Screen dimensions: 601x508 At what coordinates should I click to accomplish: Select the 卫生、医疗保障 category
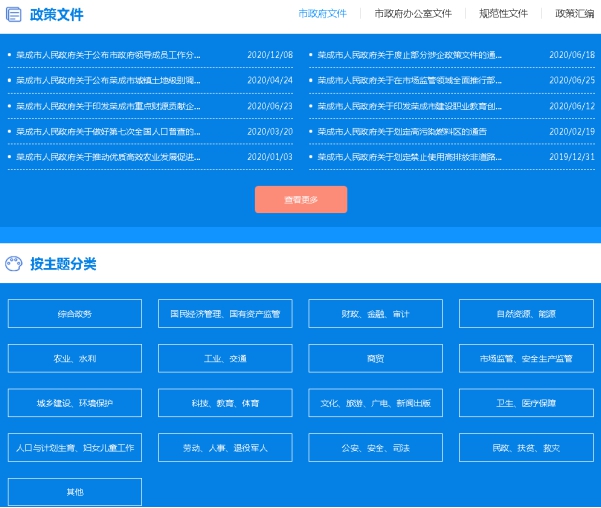(x=526, y=403)
